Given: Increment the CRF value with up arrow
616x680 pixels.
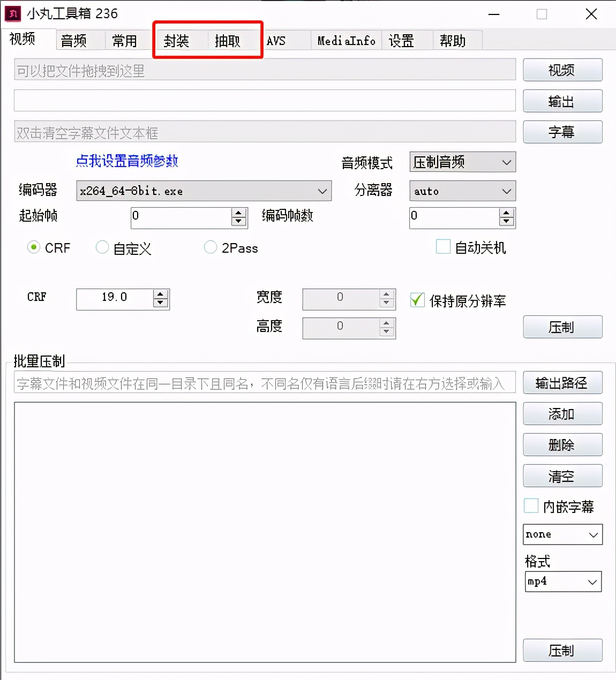Looking at the screenshot, I should tap(160, 295).
